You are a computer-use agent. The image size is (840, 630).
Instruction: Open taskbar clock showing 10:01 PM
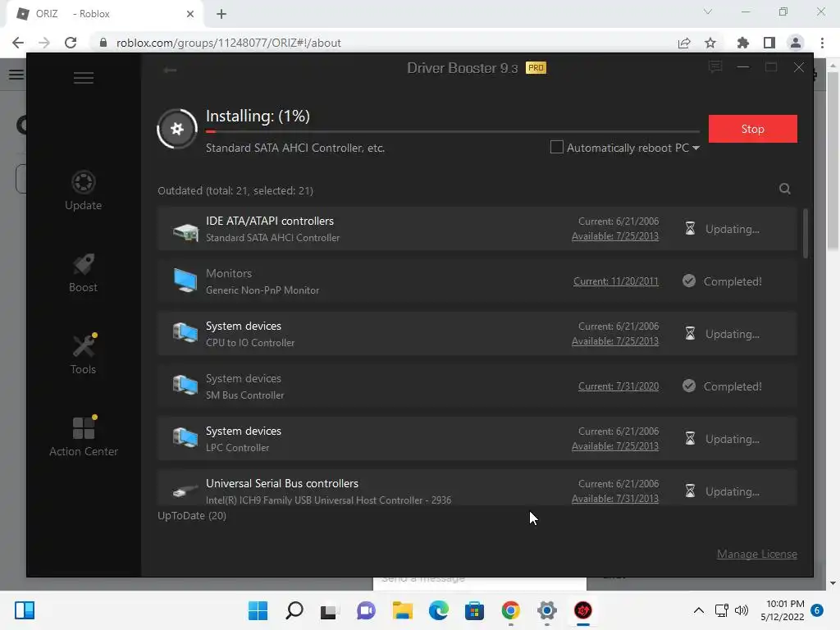[782, 610]
